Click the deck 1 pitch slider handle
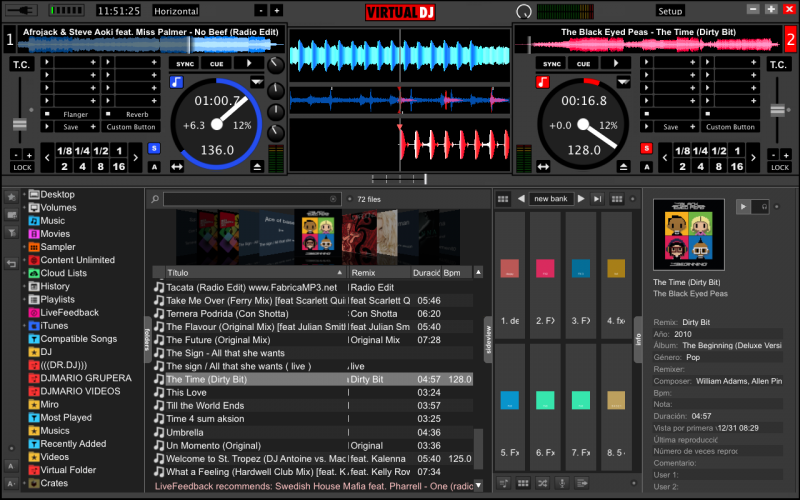This screenshot has width=800, height=500. click(18, 125)
